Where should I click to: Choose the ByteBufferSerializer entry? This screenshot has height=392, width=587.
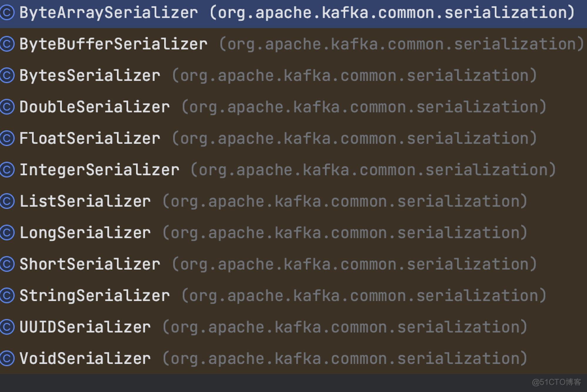tap(293, 44)
